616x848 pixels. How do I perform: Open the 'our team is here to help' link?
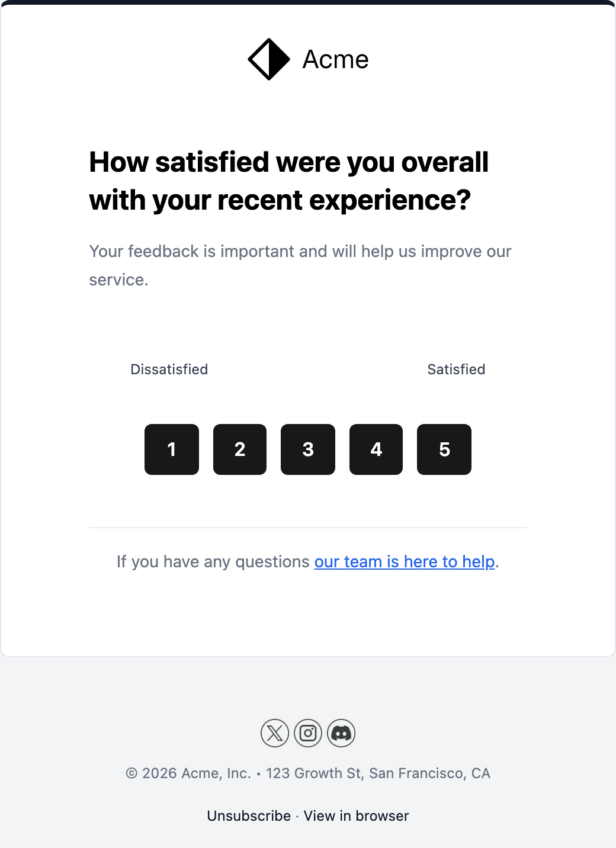405,561
